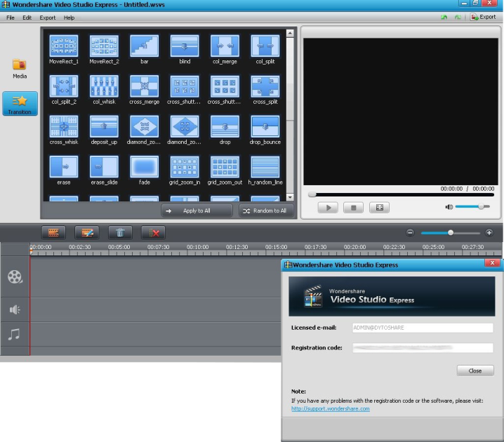Select the MoveRect_2 transition
The width and height of the screenshot is (504, 442).
coord(104,46)
